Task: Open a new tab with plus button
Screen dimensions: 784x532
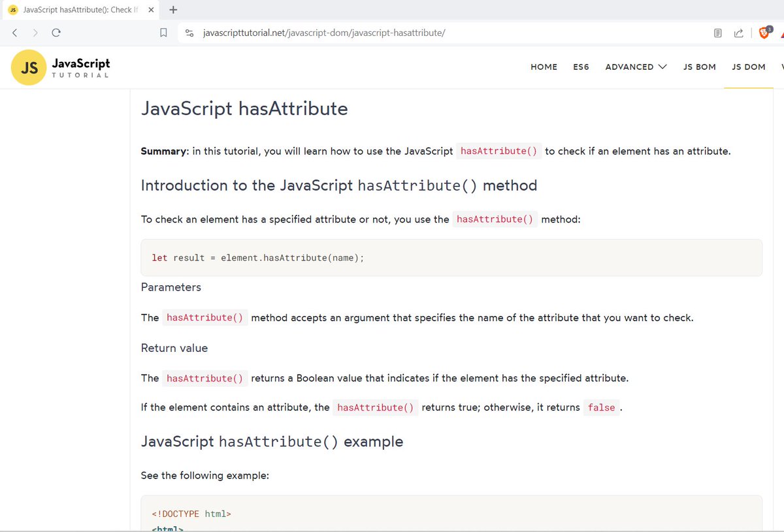Action: click(x=172, y=10)
